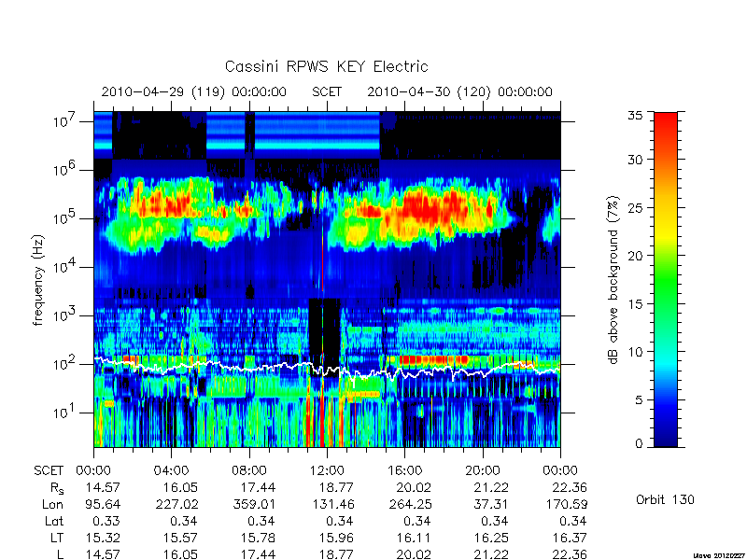Click the LT value 15.78

pos(259,538)
